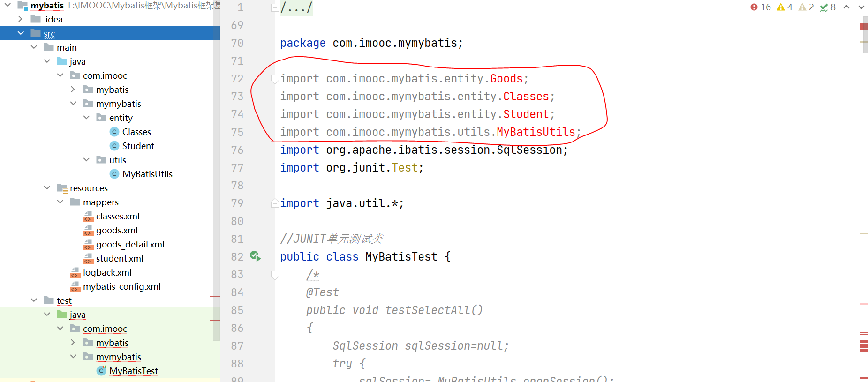Click the green typo count 8 indicator

[x=828, y=7]
